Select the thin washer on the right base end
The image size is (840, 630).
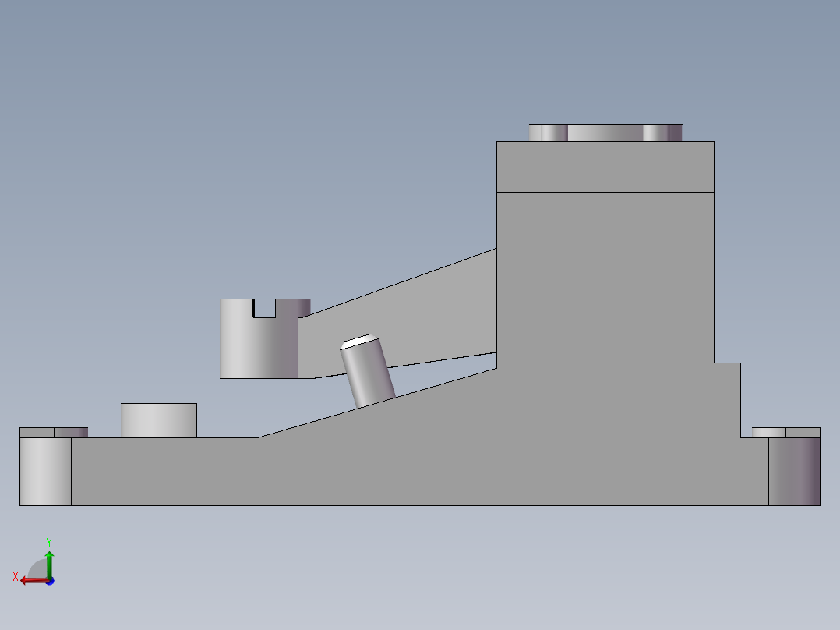[x=786, y=433]
